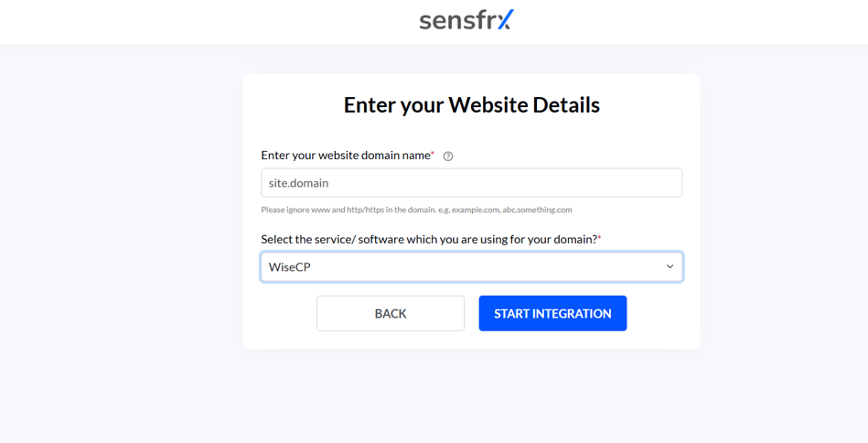Expand the service dropdown chevron arrow
The width and height of the screenshot is (868, 443).
[x=670, y=267]
